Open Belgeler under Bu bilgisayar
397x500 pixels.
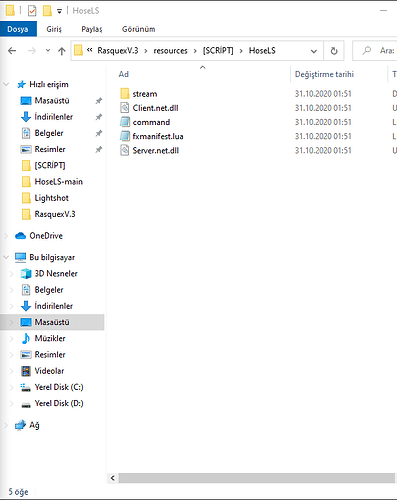tap(49, 290)
